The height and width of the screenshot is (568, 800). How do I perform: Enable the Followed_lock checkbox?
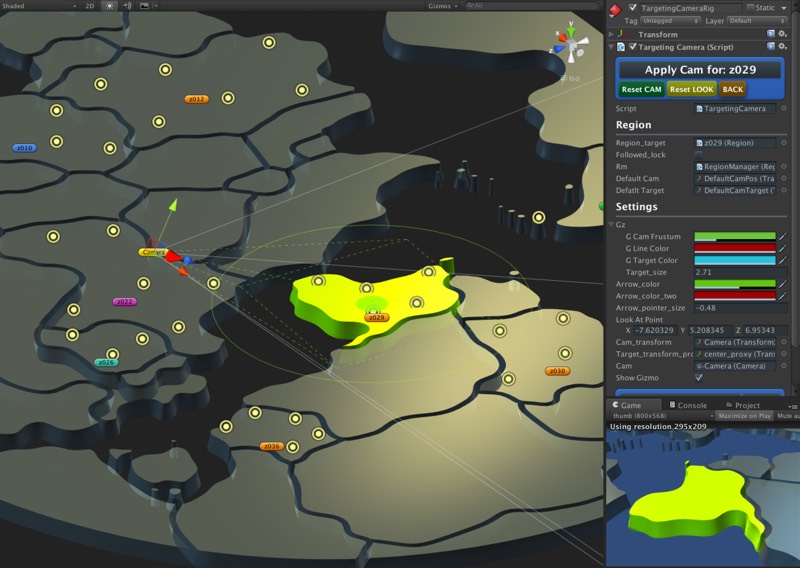point(699,155)
